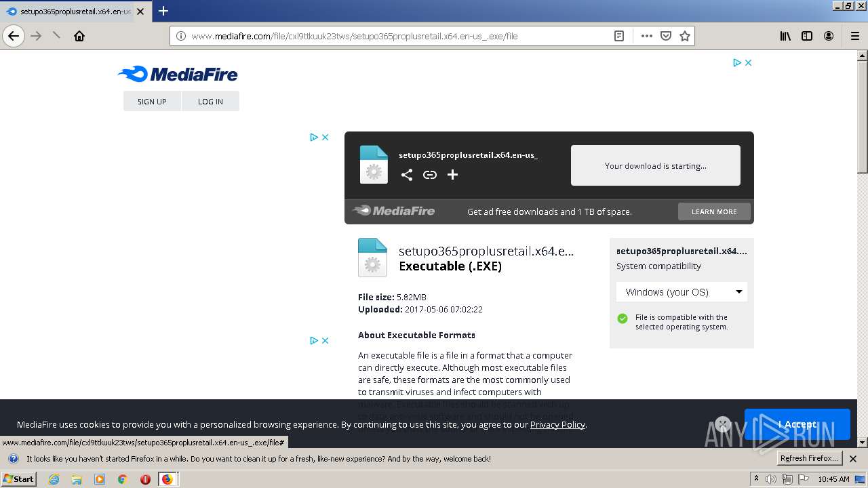This screenshot has height=488, width=868.
Task: Stop loading the page
Action: pos(57,36)
